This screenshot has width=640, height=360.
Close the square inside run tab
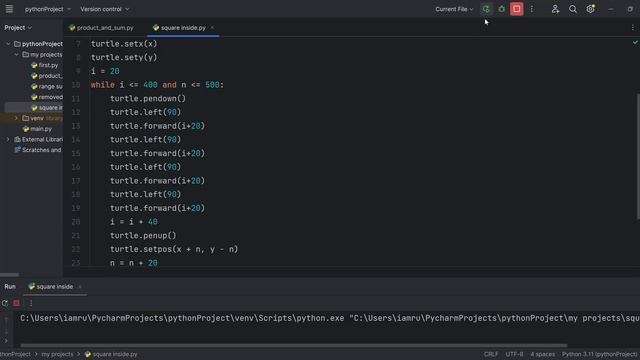(x=80, y=287)
